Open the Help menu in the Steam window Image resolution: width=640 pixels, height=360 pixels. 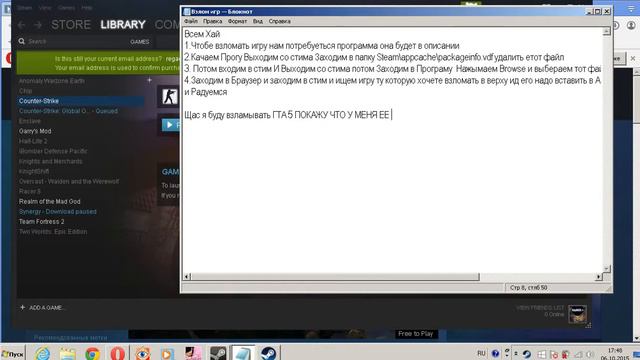(x=87, y=7)
